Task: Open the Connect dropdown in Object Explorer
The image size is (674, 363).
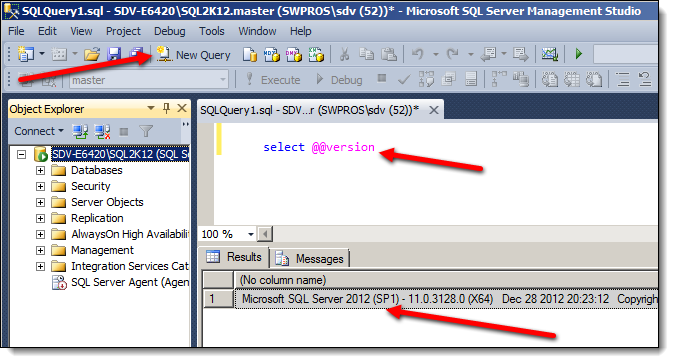Action: 39,131
